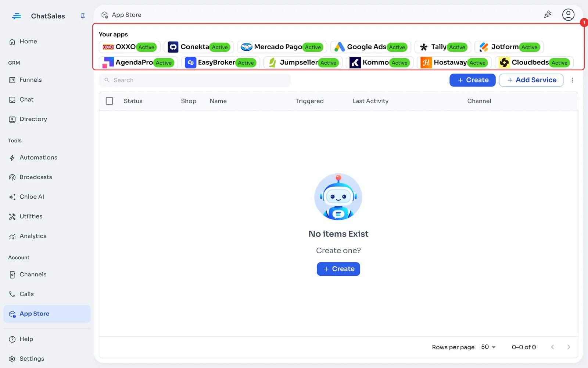Open Utilities in the sidebar
588x368 pixels.
pyautogui.click(x=47, y=216)
